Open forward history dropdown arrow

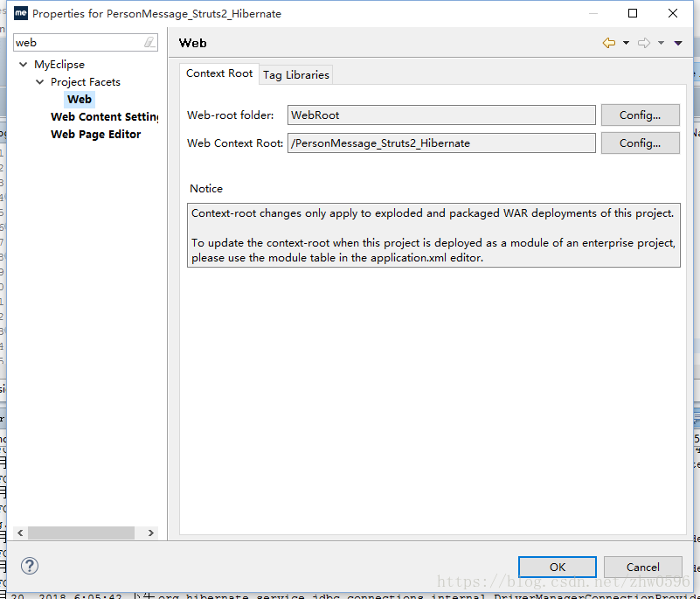661,43
